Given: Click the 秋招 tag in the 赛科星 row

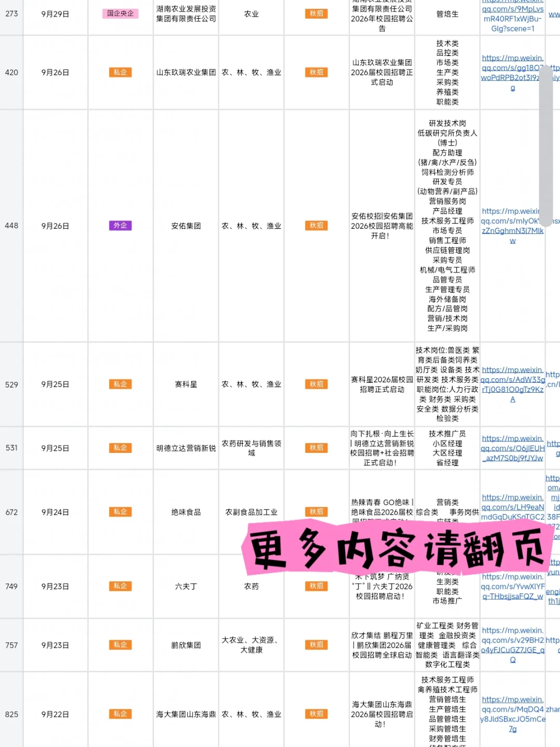Looking at the screenshot, I should (x=316, y=384).
